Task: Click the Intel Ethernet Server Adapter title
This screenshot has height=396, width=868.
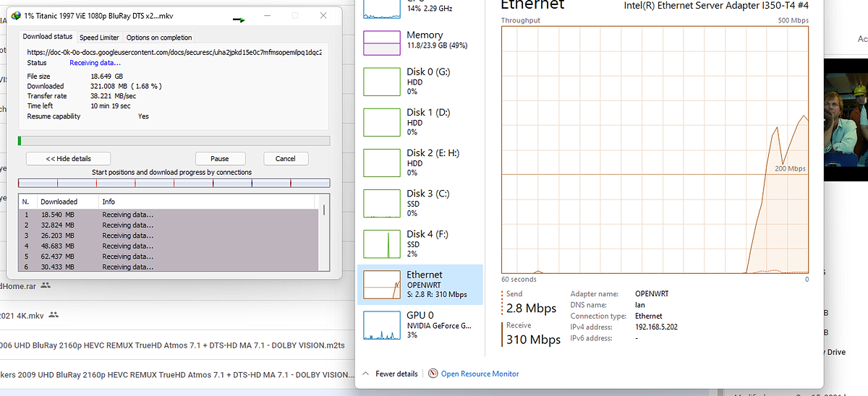Action: pos(715,6)
